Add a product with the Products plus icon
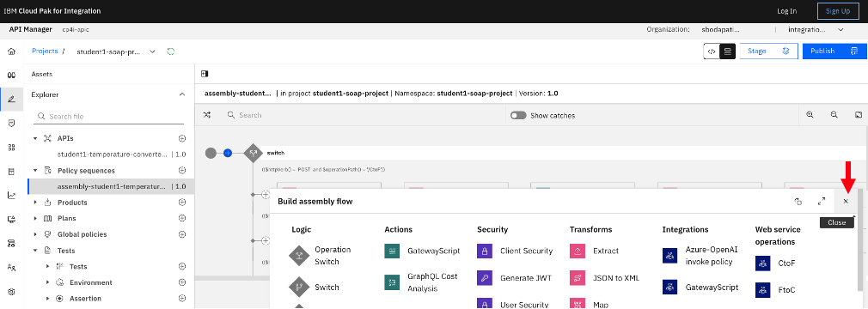The width and height of the screenshot is (868, 309). click(x=181, y=203)
